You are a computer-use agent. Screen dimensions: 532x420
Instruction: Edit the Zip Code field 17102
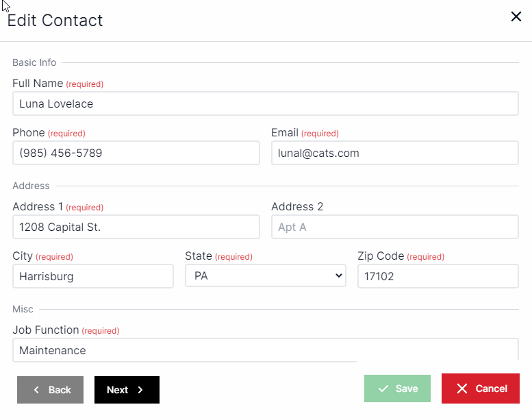(x=438, y=276)
